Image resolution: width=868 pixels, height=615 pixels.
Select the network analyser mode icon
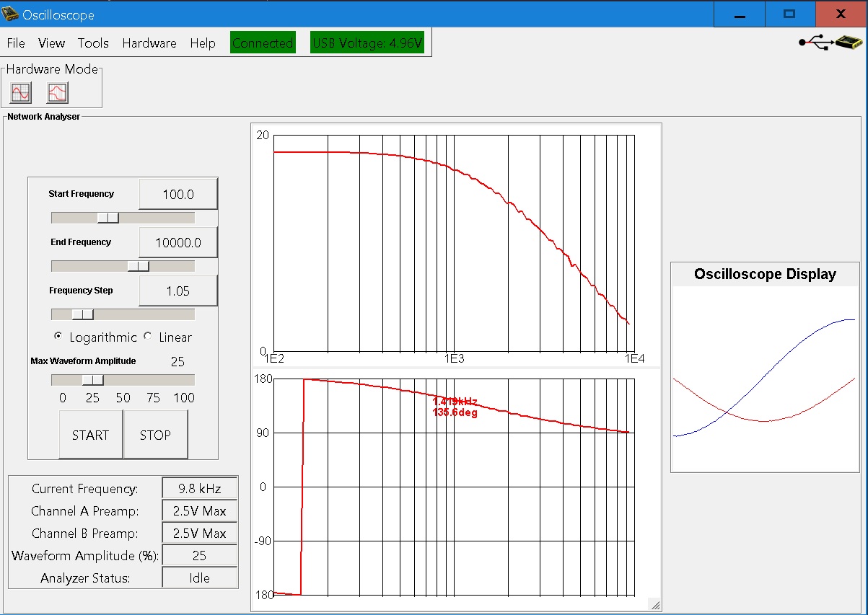[x=57, y=92]
